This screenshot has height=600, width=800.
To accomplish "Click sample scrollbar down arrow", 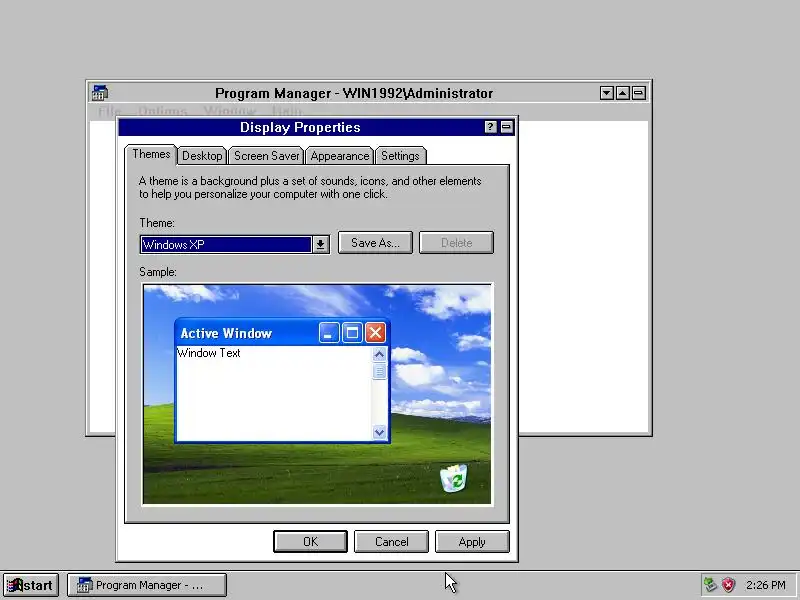I will click(x=379, y=432).
